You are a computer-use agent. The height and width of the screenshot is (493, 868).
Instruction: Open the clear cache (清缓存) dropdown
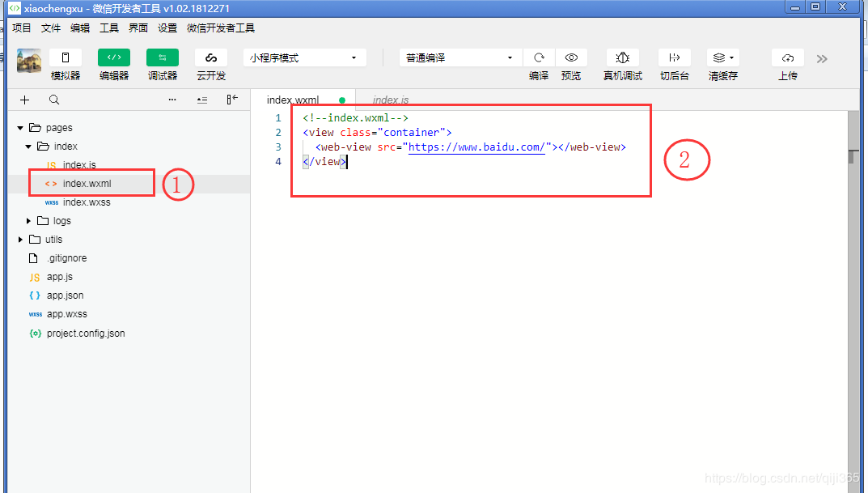coord(723,57)
